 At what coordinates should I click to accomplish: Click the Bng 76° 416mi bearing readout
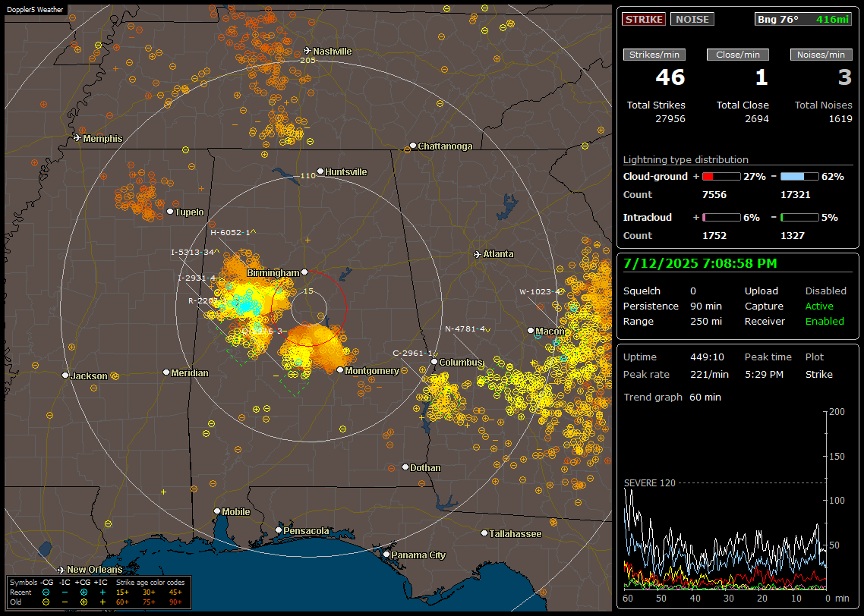pos(803,19)
